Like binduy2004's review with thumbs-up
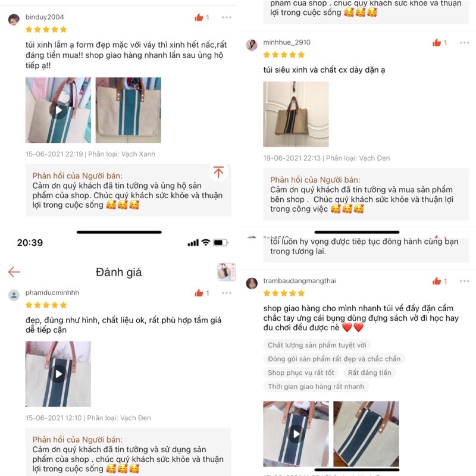Image resolution: width=476 pixels, height=476 pixels. pos(199,17)
